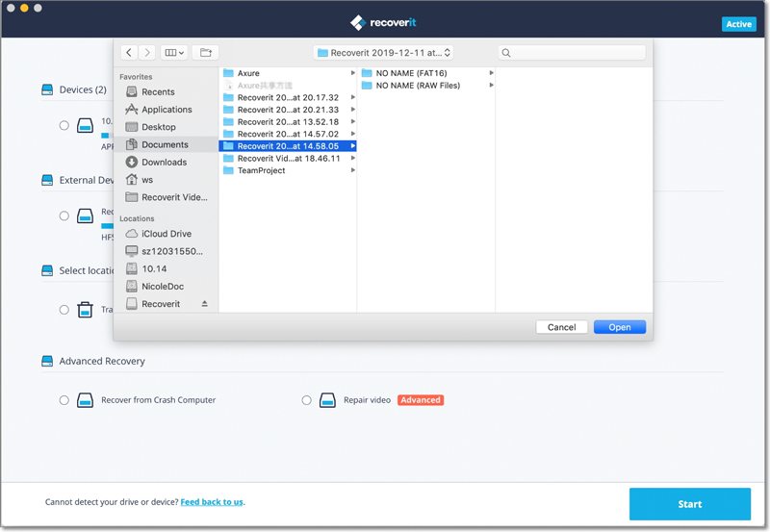Select NO NAME (RAW Files) folder
The height and width of the screenshot is (532, 770).
pos(418,86)
